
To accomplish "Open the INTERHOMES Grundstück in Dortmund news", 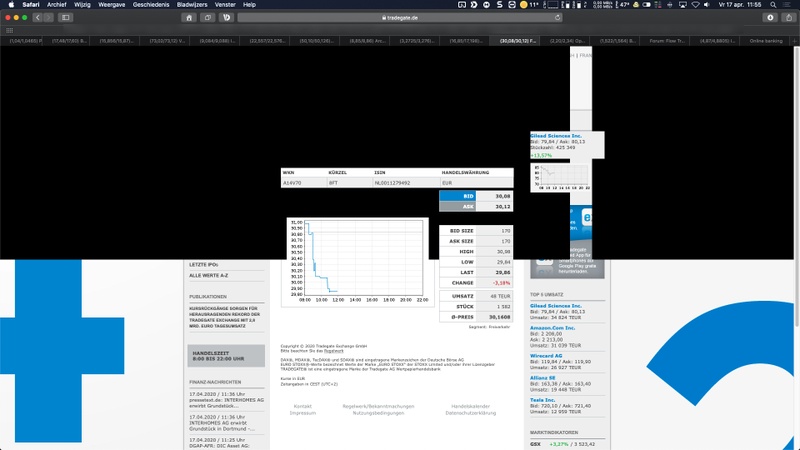I will point(222,423).
